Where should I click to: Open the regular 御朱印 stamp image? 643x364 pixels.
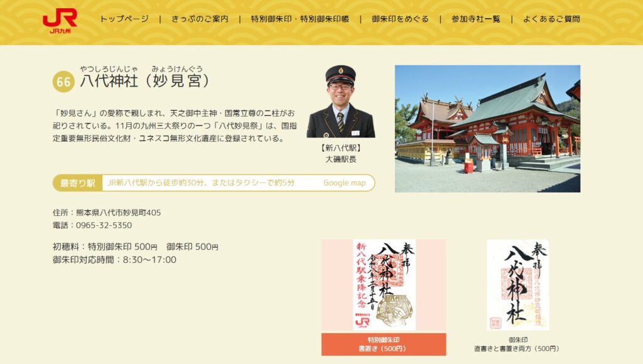pyautogui.click(x=517, y=285)
